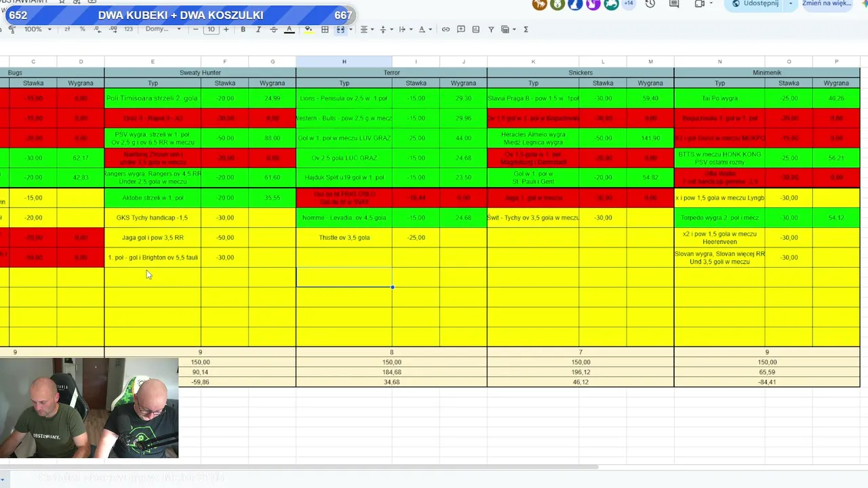Select the winnings cell showing 141,90
Image resolution: width=868 pixels, height=488 pixels.
650,138
